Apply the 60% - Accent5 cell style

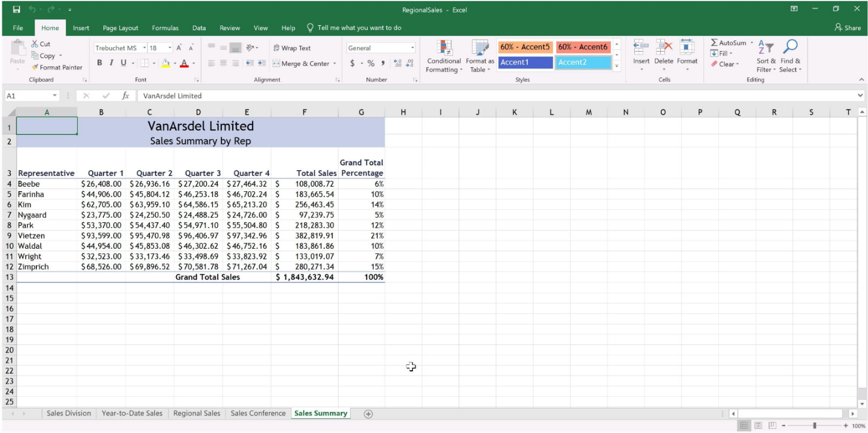coord(525,47)
